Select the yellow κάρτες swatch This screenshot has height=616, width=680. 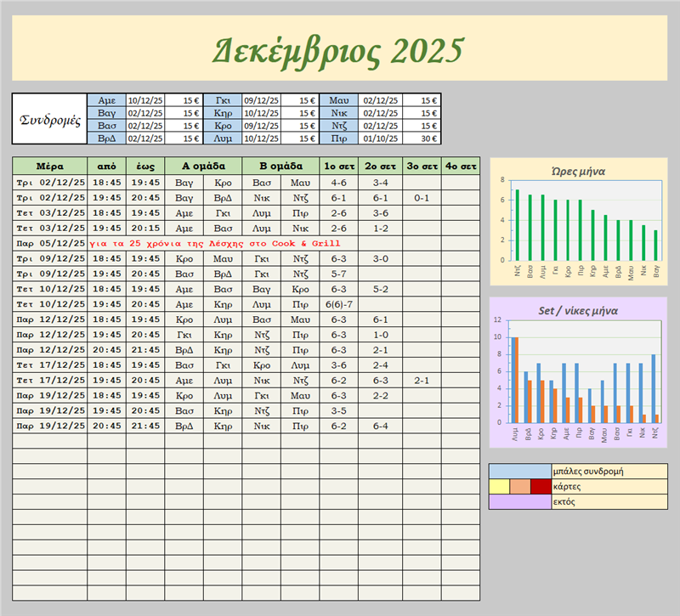pyautogui.click(x=499, y=487)
